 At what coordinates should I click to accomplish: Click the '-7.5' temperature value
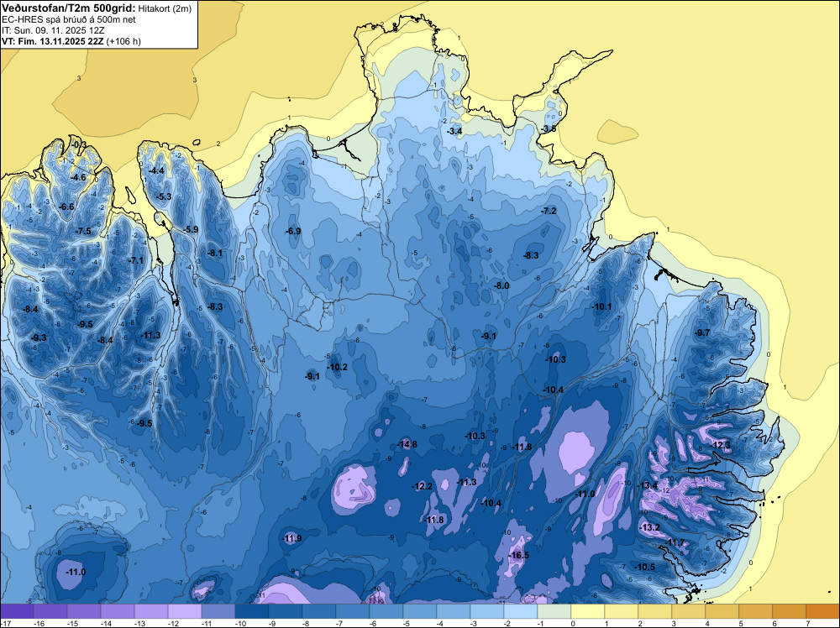[x=83, y=231]
